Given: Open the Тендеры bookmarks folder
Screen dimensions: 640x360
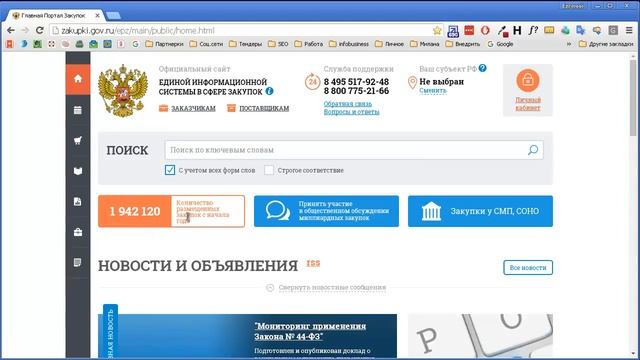Looking at the screenshot, I should (x=245, y=44).
